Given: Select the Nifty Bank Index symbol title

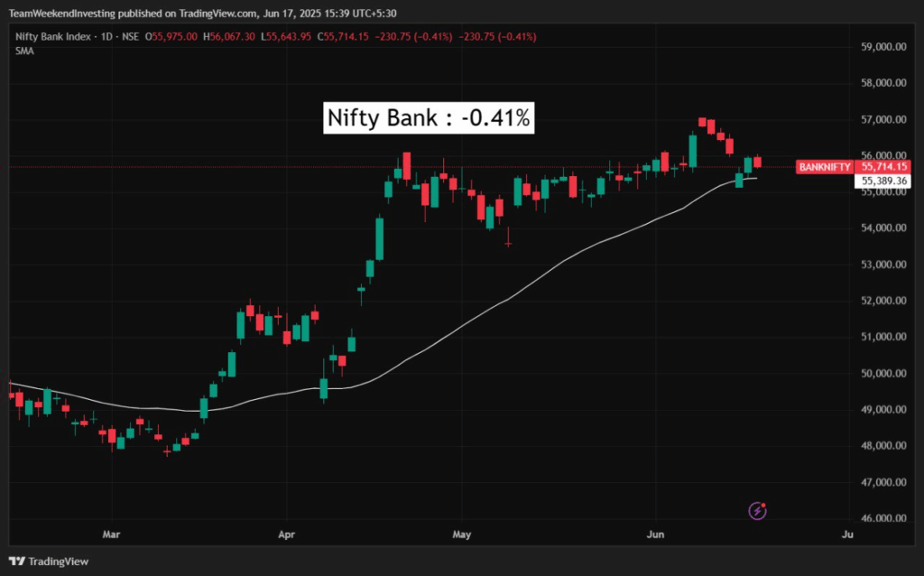Looking at the screenshot, I should [x=53, y=36].
